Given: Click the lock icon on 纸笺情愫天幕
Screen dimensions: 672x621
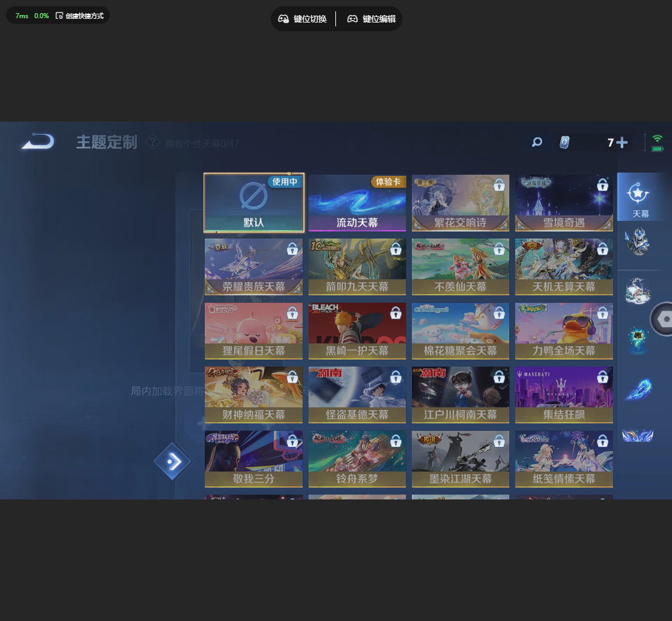Looking at the screenshot, I should point(602,441).
